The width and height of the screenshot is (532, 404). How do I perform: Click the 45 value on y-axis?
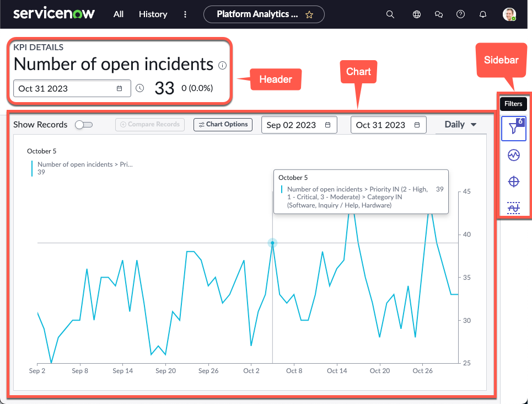point(467,192)
